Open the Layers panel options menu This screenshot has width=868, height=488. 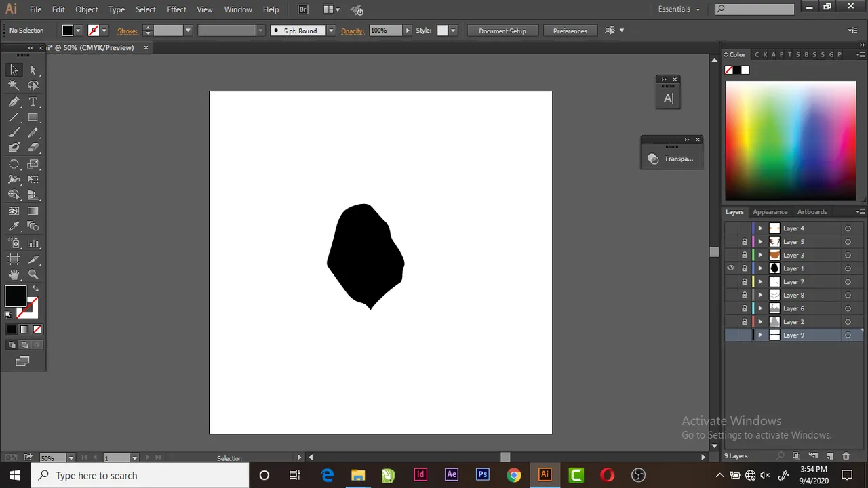(x=860, y=212)
